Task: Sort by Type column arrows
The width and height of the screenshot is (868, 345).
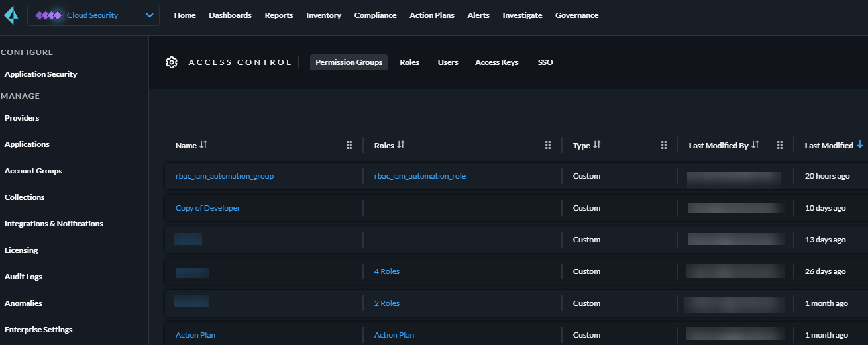Action: click(597, 145)
